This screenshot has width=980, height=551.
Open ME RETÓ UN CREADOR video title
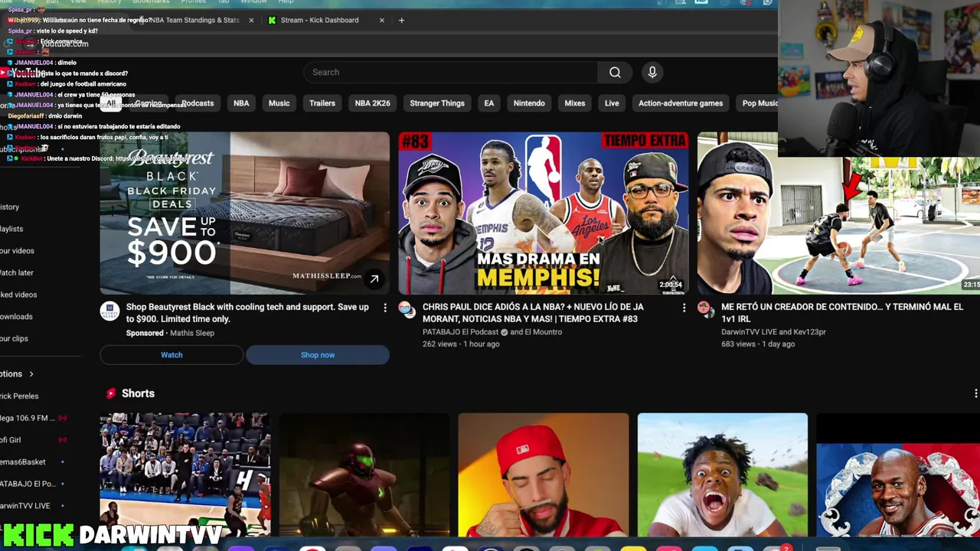click(842, 313)
